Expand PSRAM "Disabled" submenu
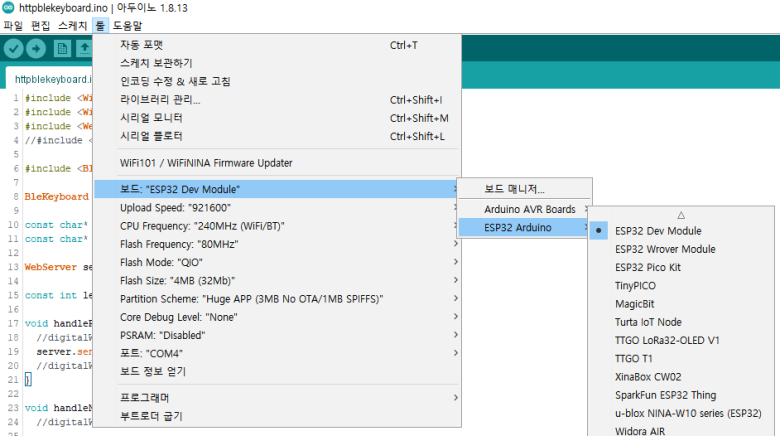The width and height of the screenshot is (780, 436). pyautogui.click(x=277, y=335)
